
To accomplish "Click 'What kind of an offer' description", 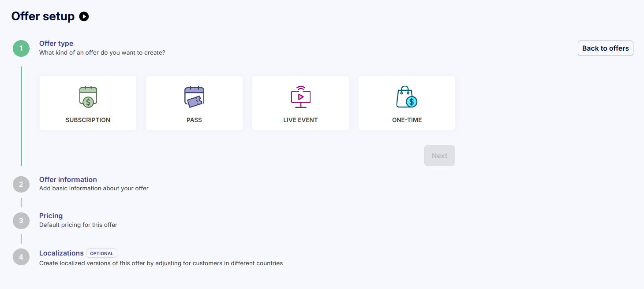I will (102, 53).
